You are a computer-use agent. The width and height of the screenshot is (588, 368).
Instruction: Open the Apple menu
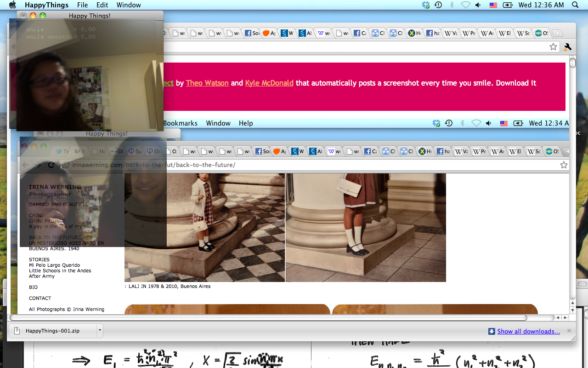12,5
